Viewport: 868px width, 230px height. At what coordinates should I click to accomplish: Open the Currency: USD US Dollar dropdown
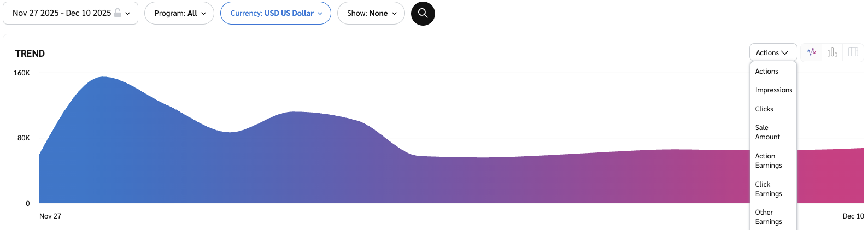click(x=275, y=13)
